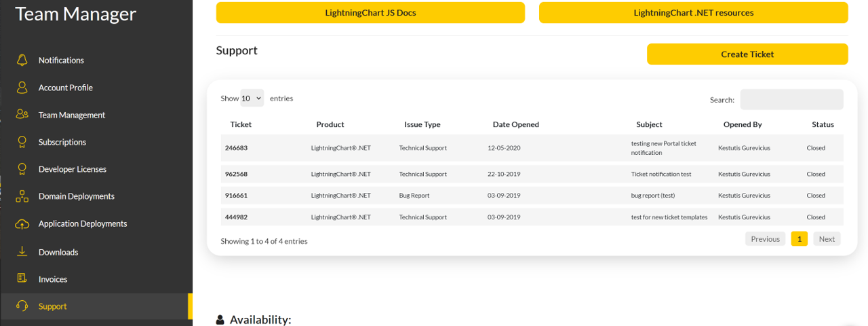868x326 pixels.
Task: Click the Subscriptions ribbon icon
Action: pyautogui.click(x=22, y=142)
